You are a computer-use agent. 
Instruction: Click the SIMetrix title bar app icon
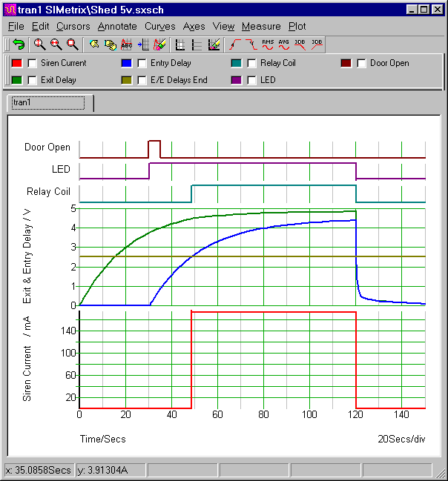[x=10, y=10]
